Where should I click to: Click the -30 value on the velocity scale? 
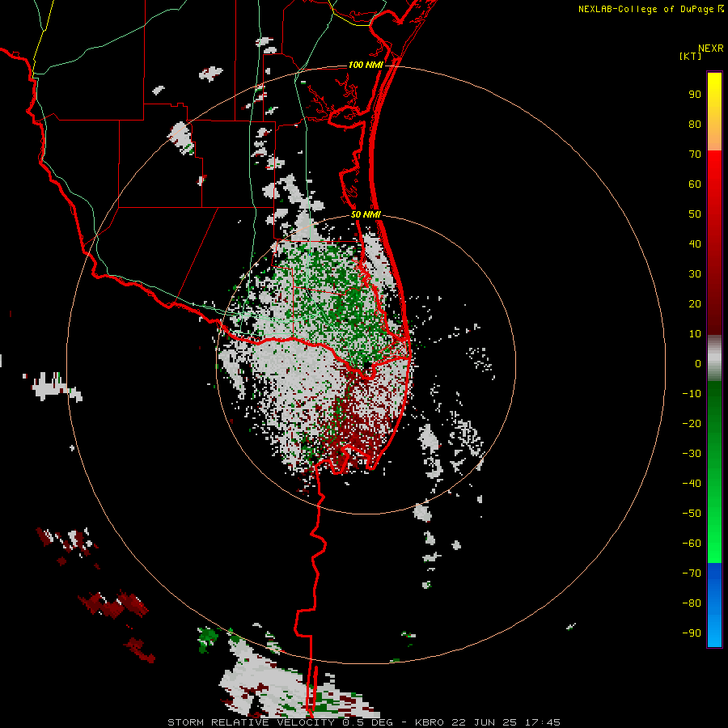(x=692, y=454)
